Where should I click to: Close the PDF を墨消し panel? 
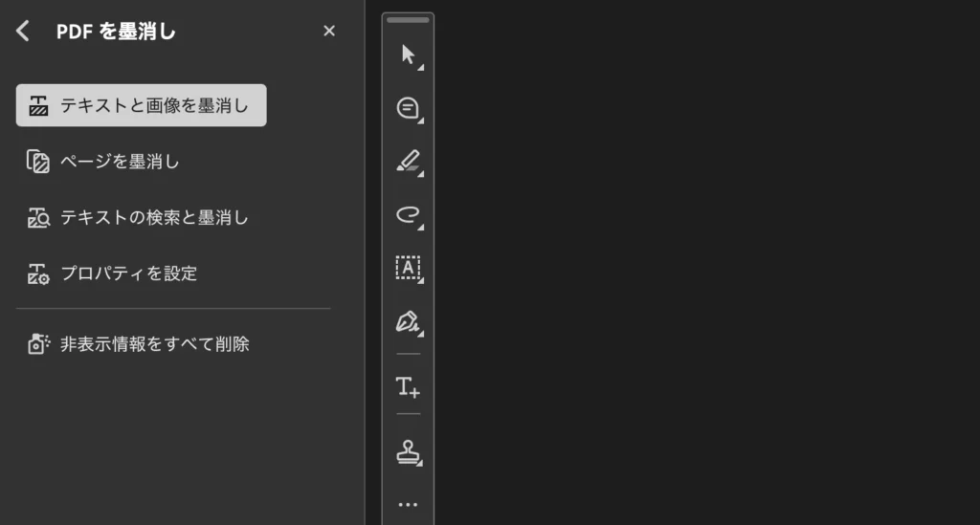pyautogui.click(x=329, y=31)
